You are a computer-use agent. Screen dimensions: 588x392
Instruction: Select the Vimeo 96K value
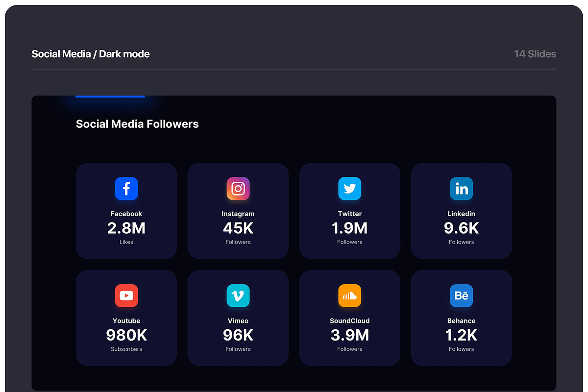pos(238,335)
